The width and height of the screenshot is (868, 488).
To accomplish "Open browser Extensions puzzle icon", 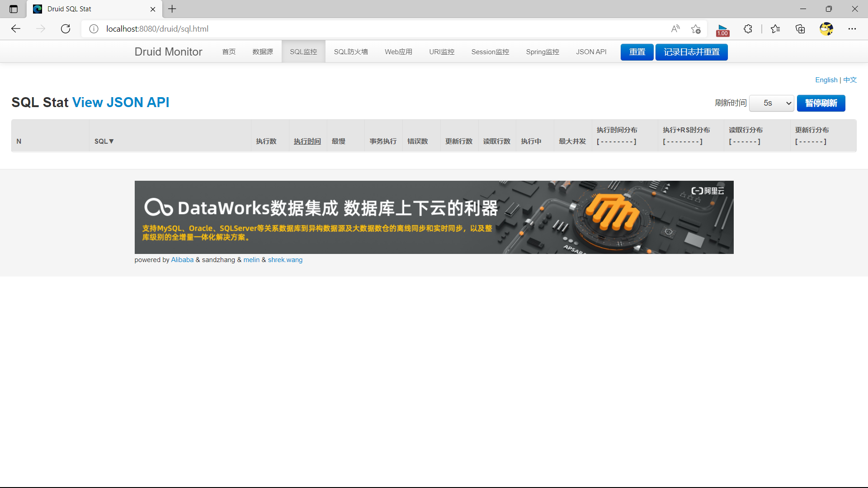I will point(748,29).
